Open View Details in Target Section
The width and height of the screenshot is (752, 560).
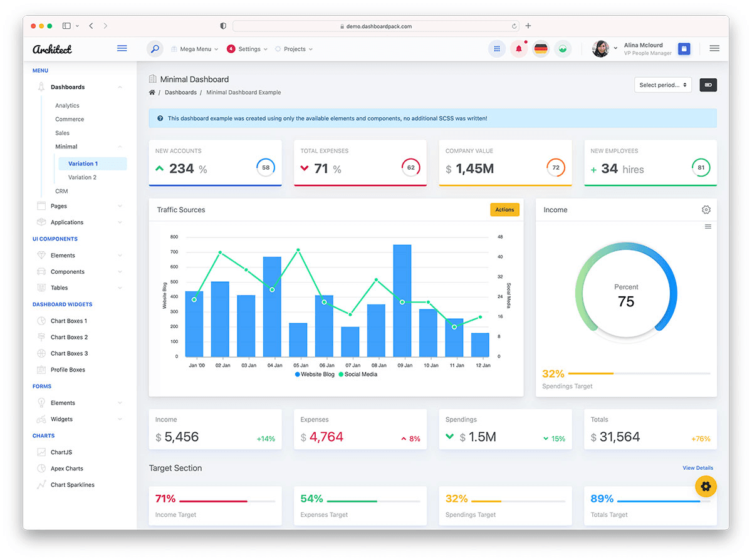(x=697, y=467)
